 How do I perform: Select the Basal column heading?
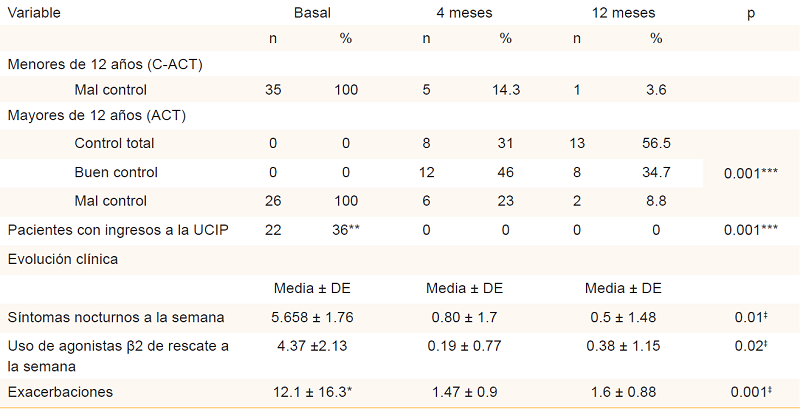coord(312,10)
